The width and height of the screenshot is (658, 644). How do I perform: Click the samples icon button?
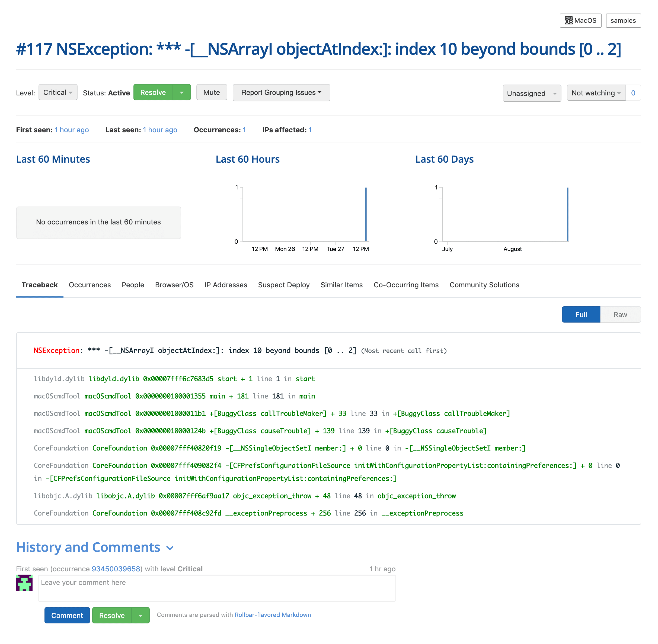(x=623, y=21)
